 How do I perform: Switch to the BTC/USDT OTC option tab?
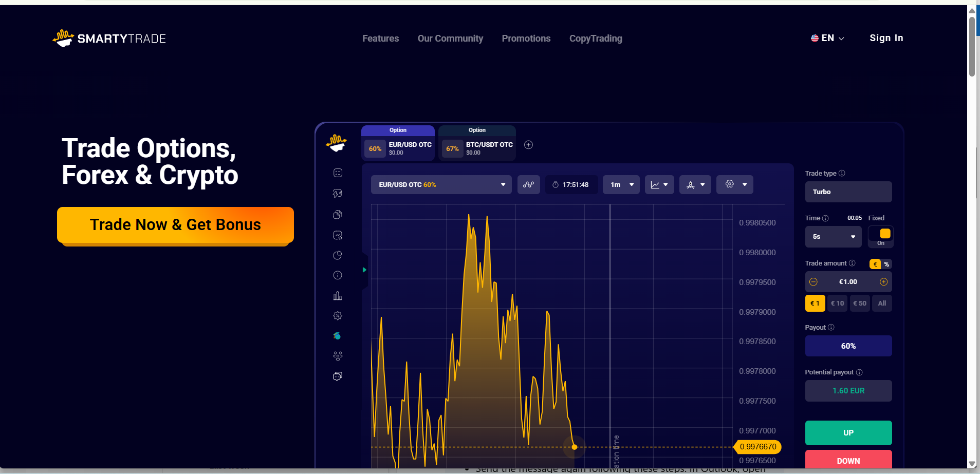coord(477,143)
